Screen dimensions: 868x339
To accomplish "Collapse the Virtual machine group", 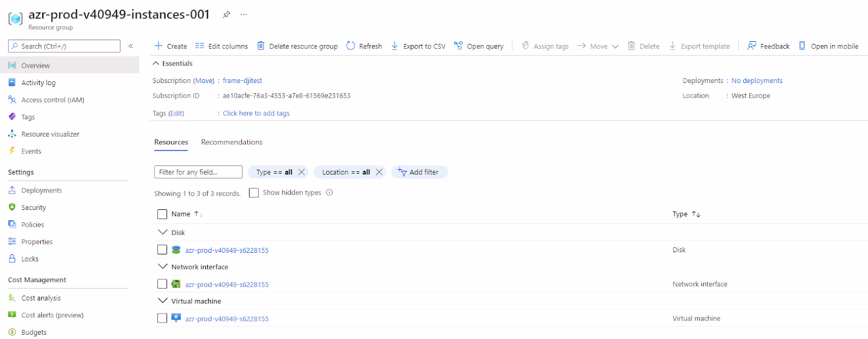I will pos(162,300).
